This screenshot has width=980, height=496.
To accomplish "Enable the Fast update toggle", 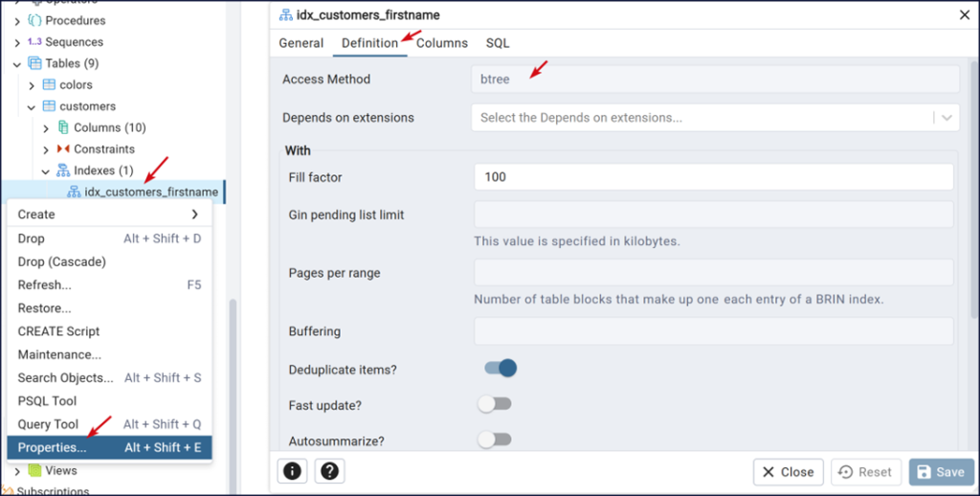I will 495,404.
